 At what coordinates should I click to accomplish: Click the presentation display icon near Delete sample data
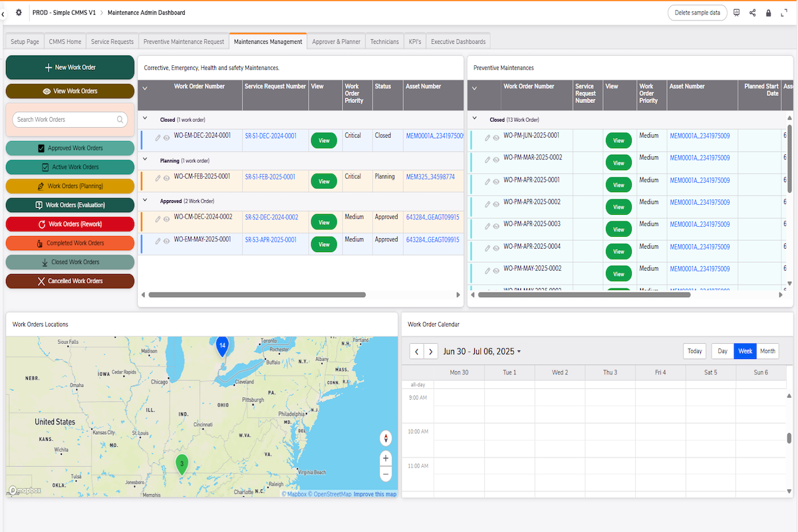click(736, 12)
